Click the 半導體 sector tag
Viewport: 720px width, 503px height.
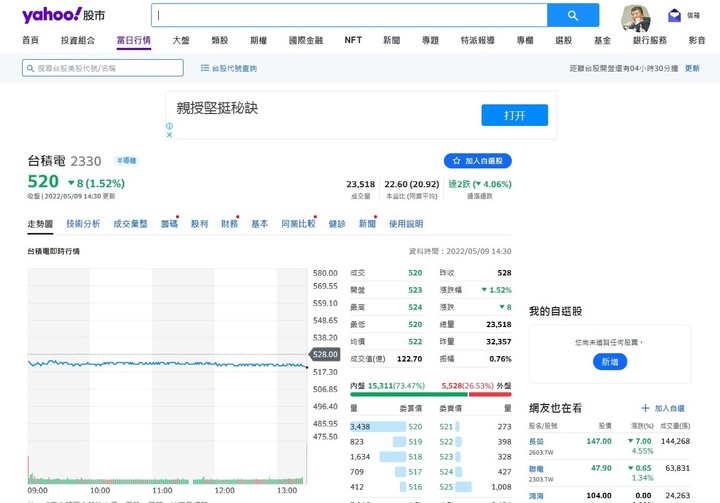[126, 161]
